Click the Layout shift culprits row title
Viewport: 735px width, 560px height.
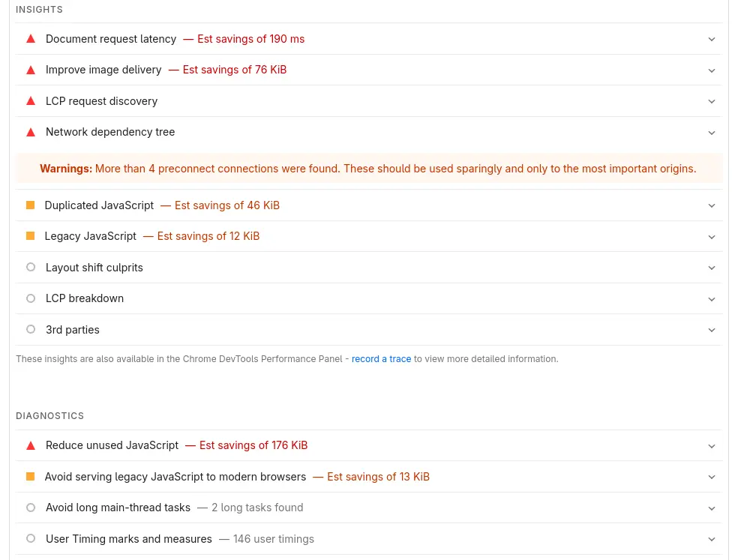[94, 268]
